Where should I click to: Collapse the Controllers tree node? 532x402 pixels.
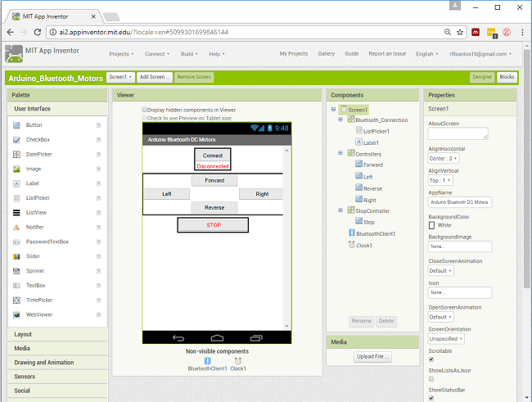(340, 153)
